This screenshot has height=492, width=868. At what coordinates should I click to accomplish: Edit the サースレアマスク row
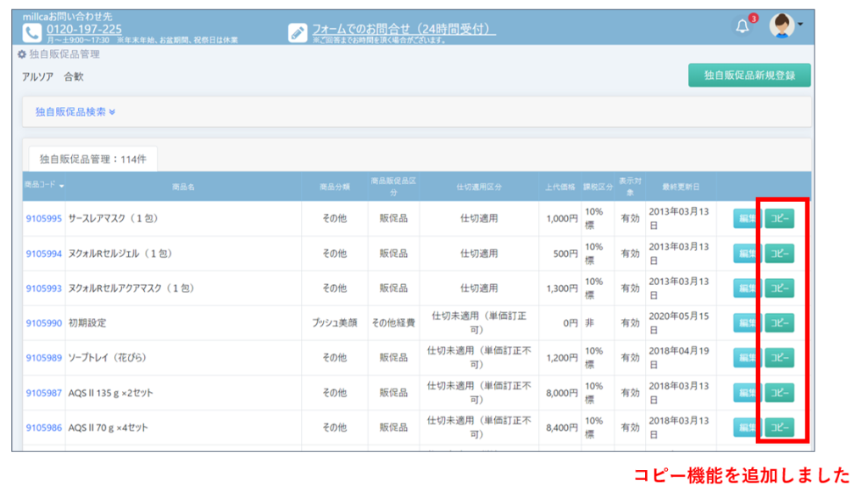(747, 218)
